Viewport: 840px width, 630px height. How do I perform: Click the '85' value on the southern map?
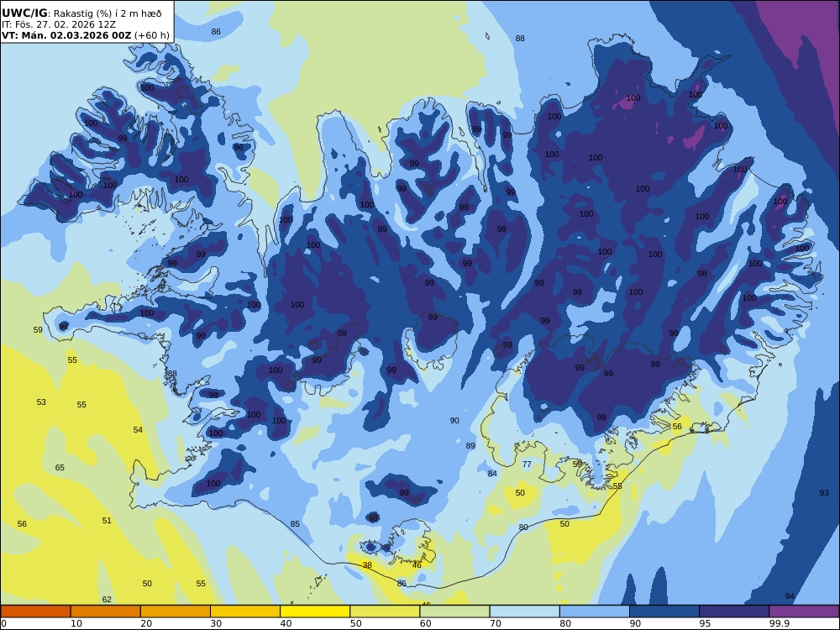pyautogui.click(x=295, y=523)
